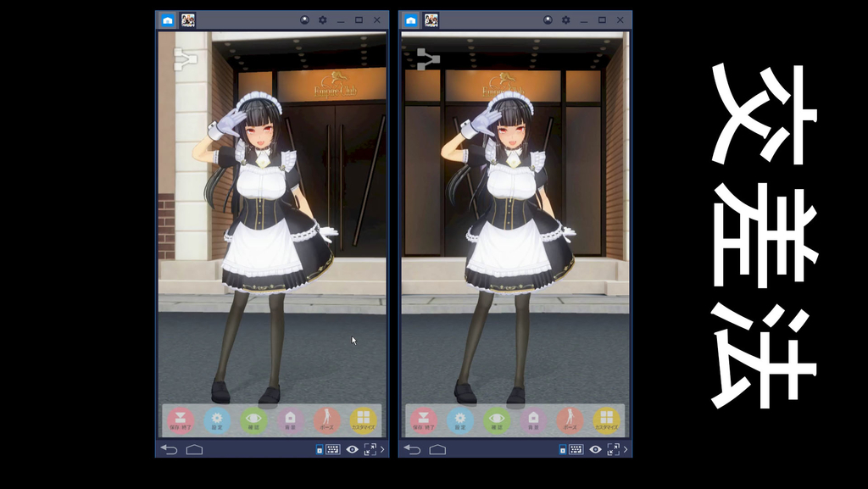
Task: Maximize the left emulator window
Action: click(x=359, y=19)
